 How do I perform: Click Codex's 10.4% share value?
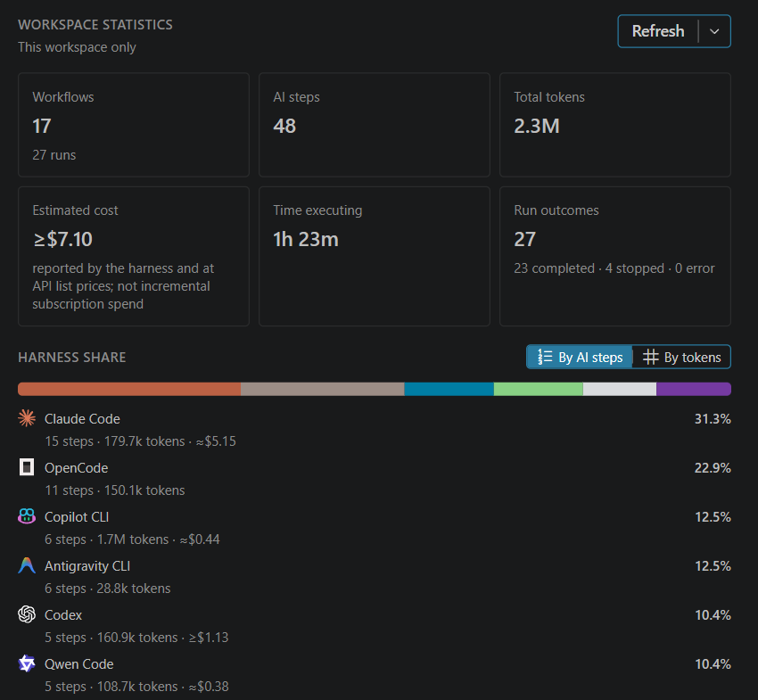point(713,615)
